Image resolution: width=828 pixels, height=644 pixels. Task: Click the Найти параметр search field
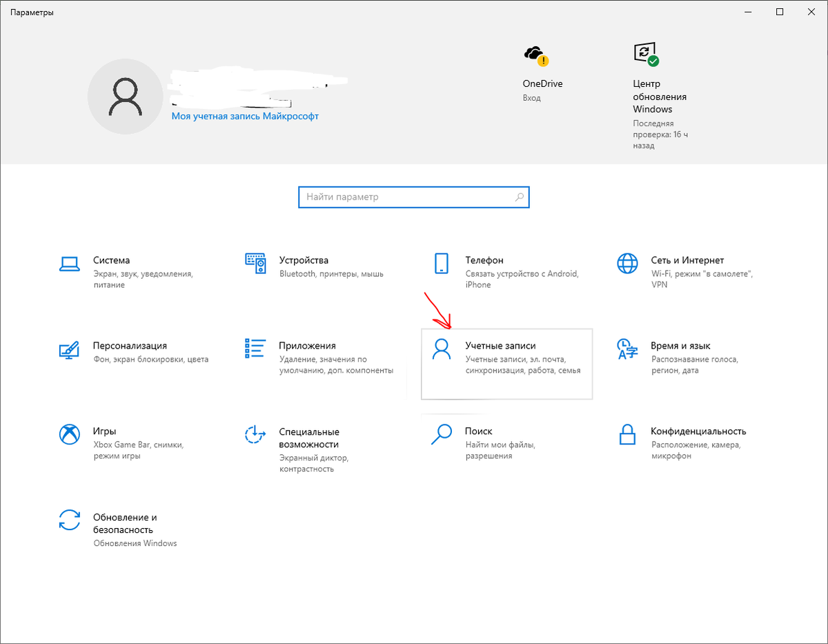point(414,197)
